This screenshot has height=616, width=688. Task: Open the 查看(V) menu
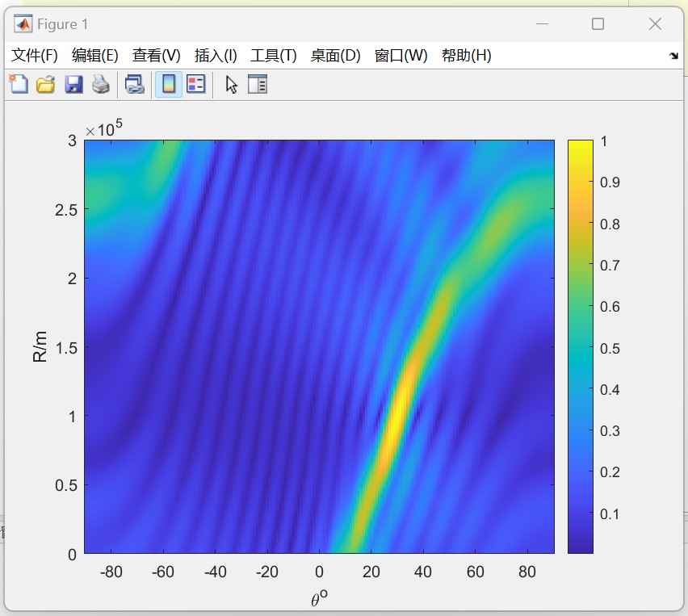(156, 55)
